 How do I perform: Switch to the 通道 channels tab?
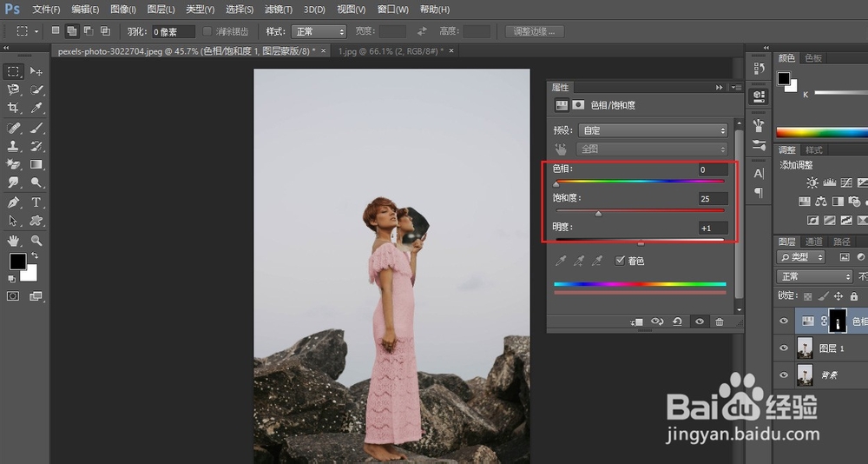[814, 242]
